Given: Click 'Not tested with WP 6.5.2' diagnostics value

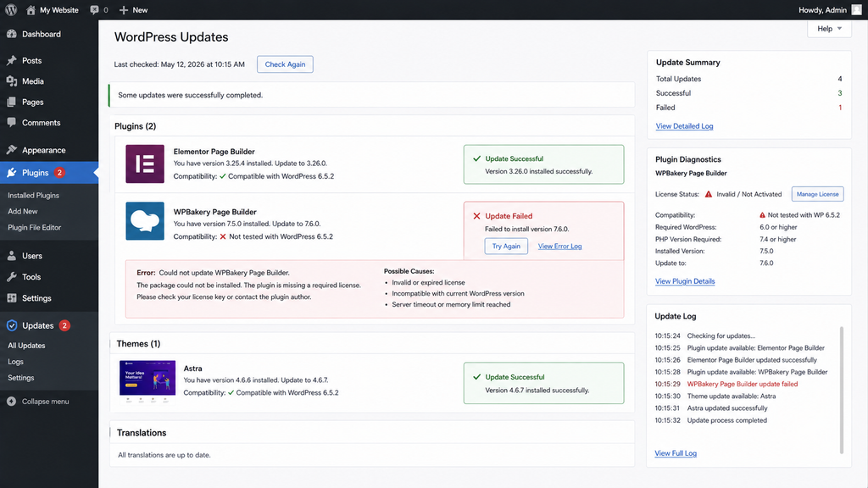Looking at the screenshot, I should click(x=804, y=215).
